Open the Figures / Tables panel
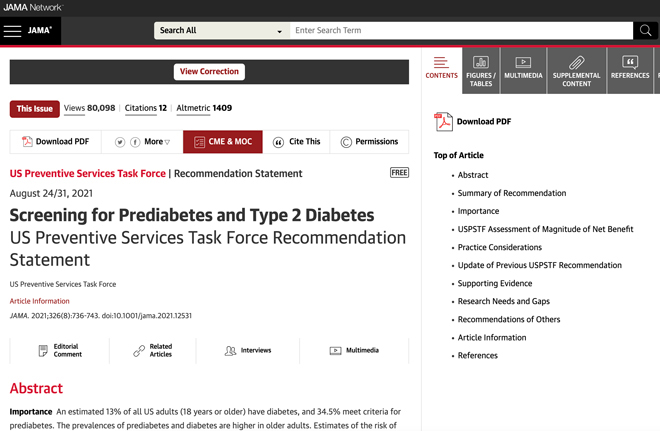 [x=481, y=71]
